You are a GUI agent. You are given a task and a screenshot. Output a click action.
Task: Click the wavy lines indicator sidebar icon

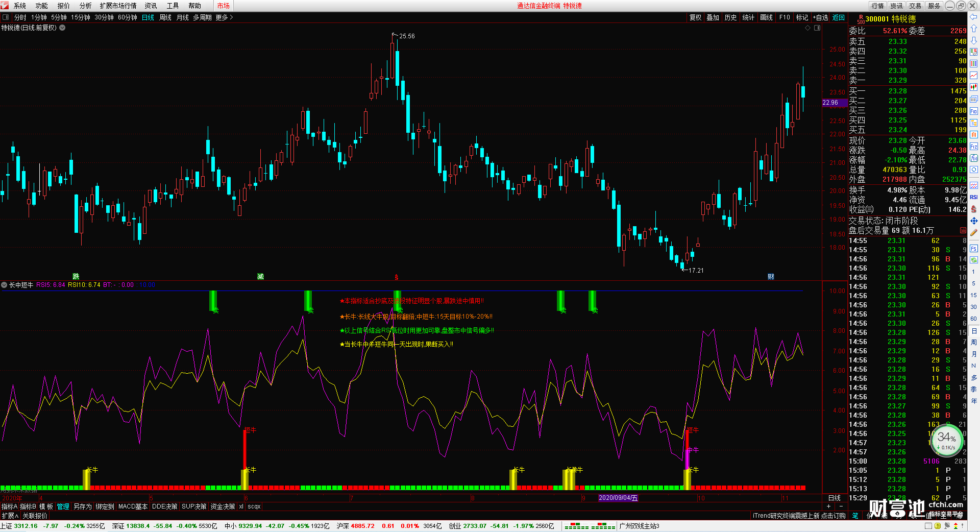click(x=974, y=185)
